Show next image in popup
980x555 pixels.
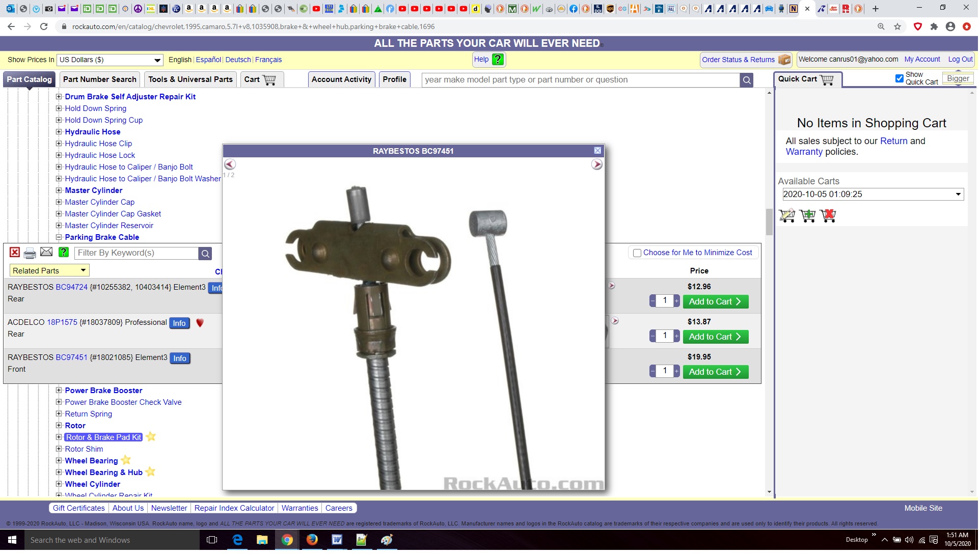(597, 164)
